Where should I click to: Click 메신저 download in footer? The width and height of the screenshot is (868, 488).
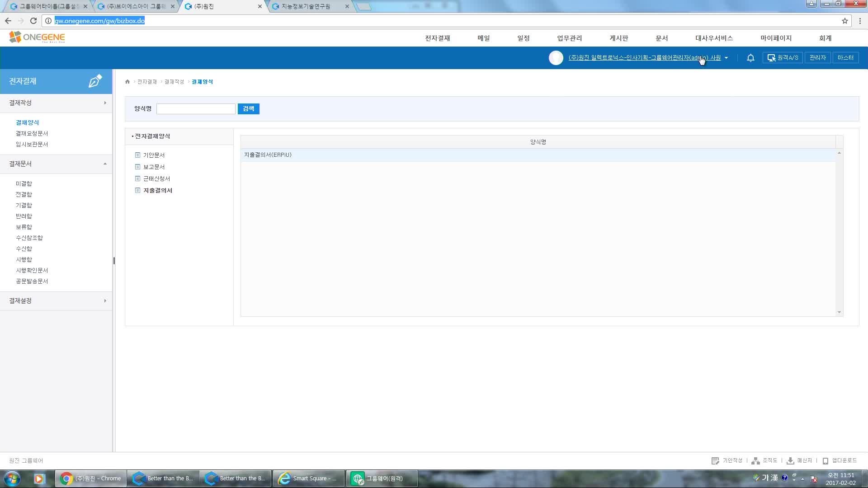(x=799, y=460)
